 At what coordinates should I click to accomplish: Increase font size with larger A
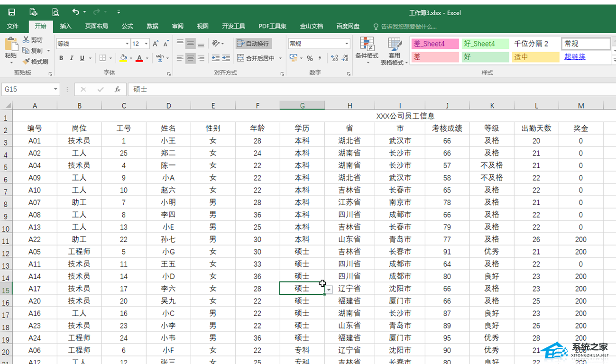pos(156,44)
